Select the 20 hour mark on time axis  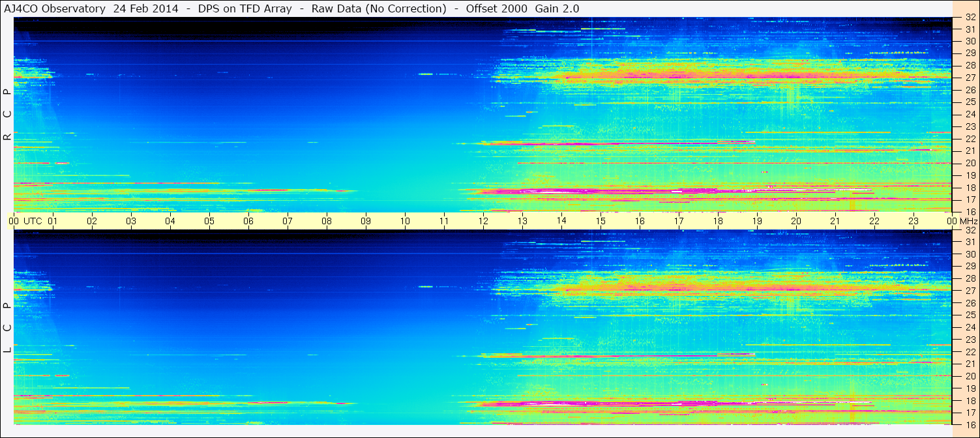pos(796,221)
